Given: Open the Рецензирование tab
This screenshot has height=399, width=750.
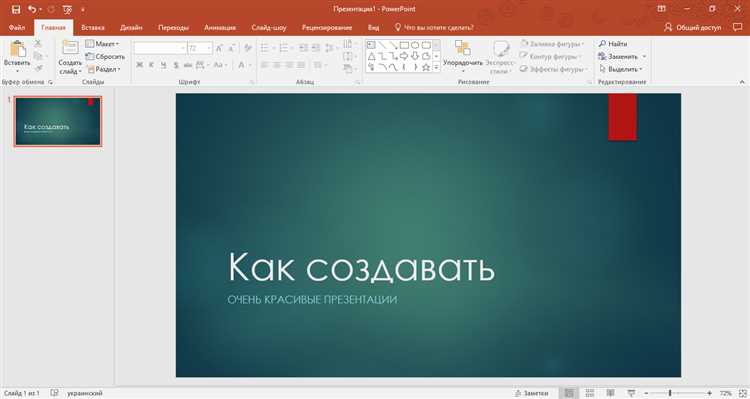Looking at the screenshot, I should tap(327, 28).
